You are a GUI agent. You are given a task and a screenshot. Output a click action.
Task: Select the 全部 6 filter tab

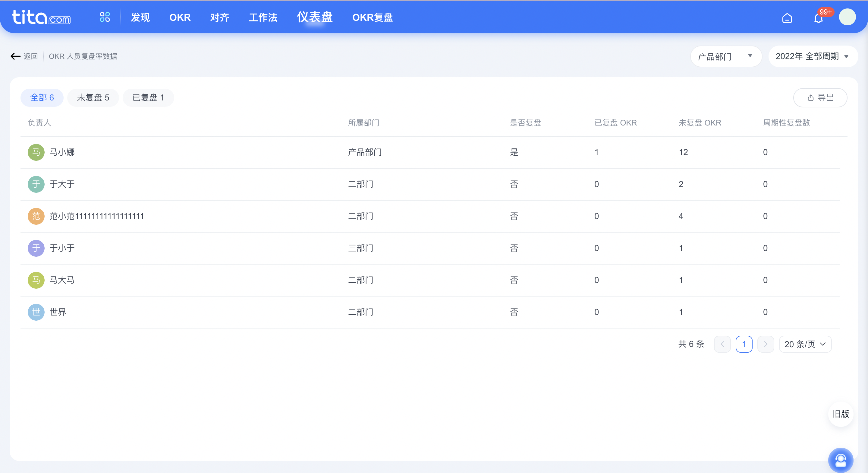[x=42, y=98]
